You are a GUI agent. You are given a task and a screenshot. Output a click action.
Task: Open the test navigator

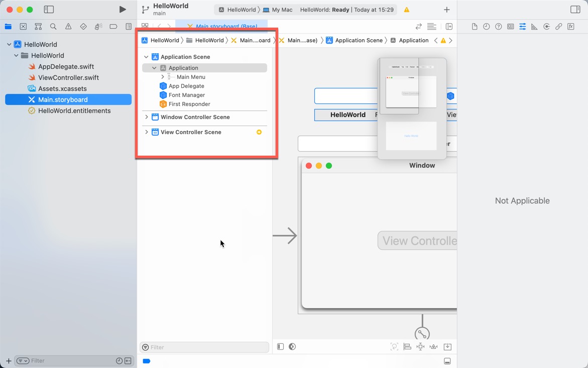83,26
